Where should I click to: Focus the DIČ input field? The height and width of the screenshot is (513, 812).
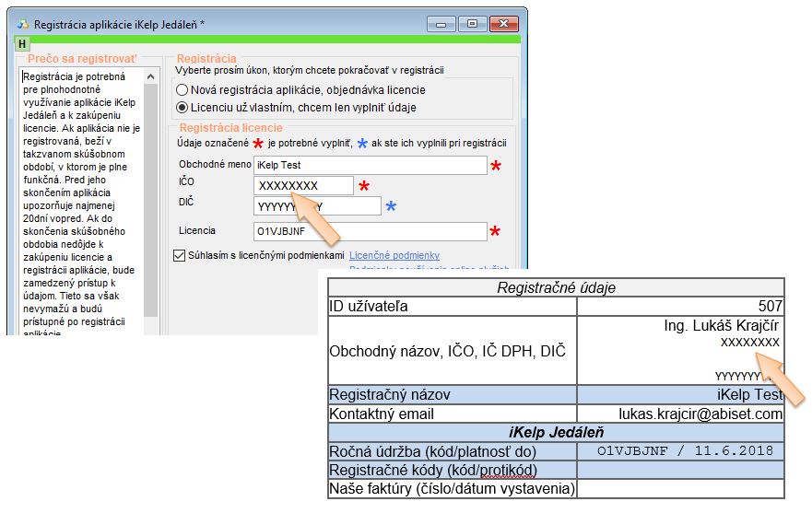pyautogui.click(x=317, y=206)
